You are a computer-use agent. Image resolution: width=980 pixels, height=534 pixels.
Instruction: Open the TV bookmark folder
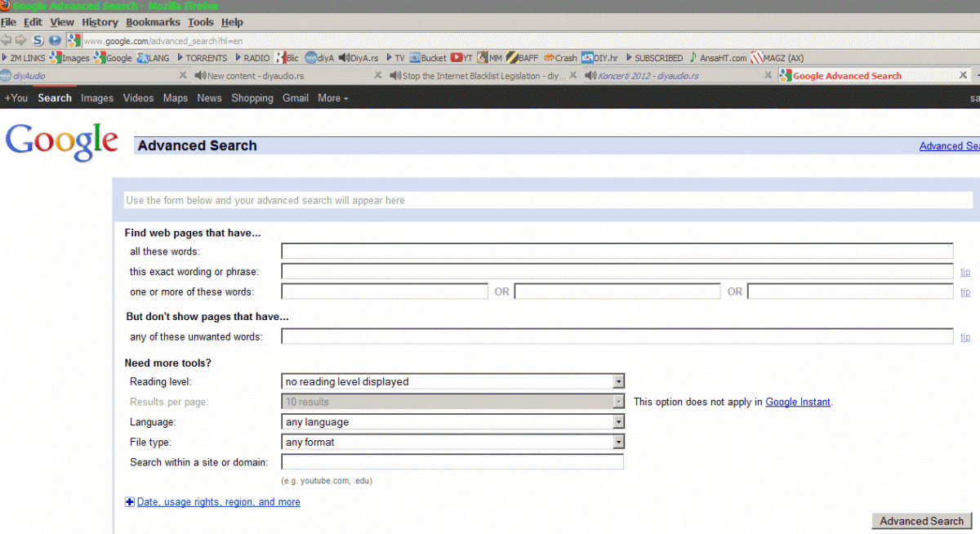(x=395, y=58)
